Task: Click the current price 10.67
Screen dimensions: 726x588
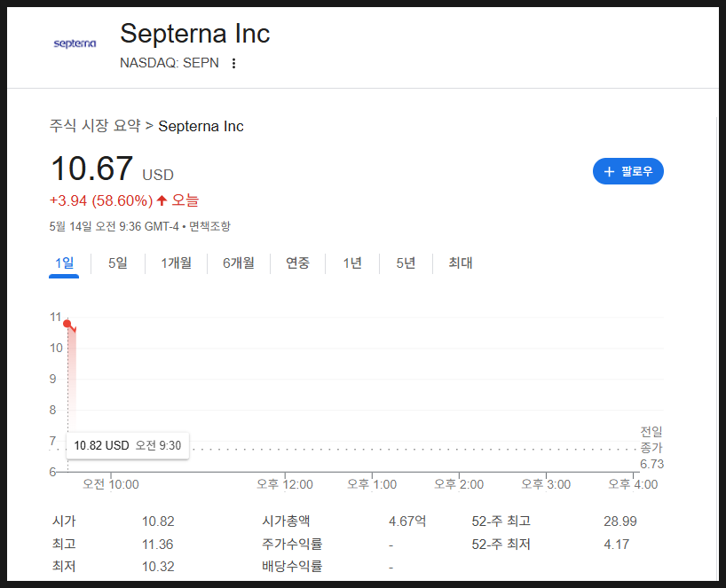Action: tap(91, 169)
